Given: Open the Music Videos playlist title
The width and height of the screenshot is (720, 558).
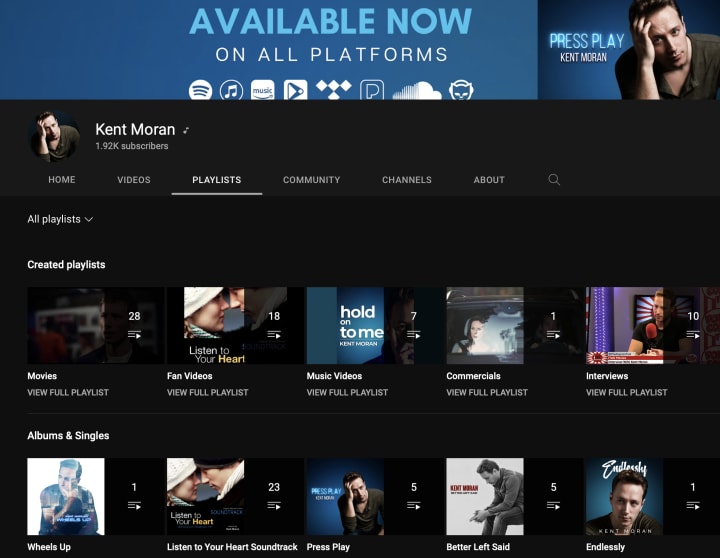Looking at the screenshot, I should (x=334, y=376).
